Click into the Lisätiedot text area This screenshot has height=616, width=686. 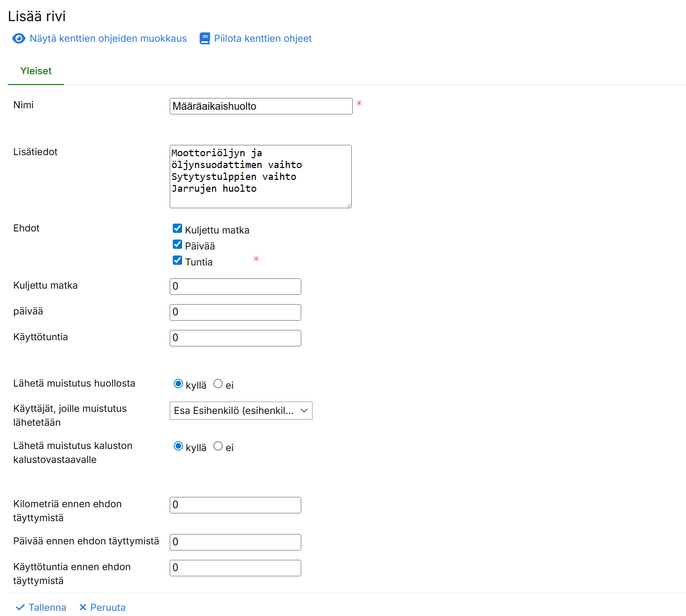tap(260, 177)
